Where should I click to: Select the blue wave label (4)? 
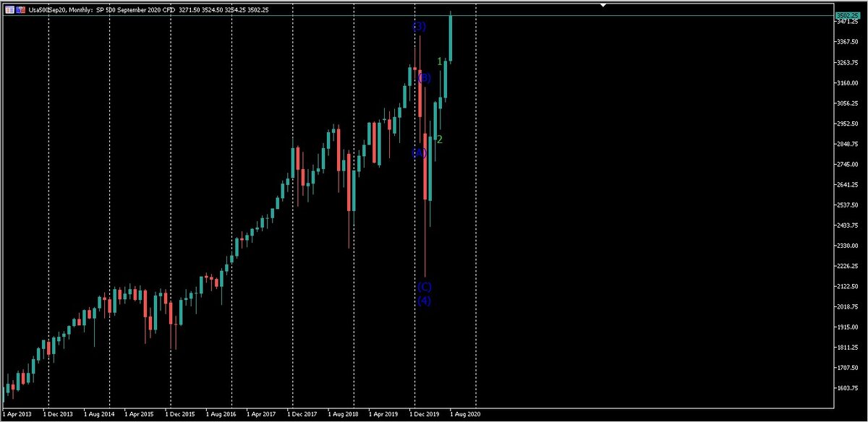(423, 301)
